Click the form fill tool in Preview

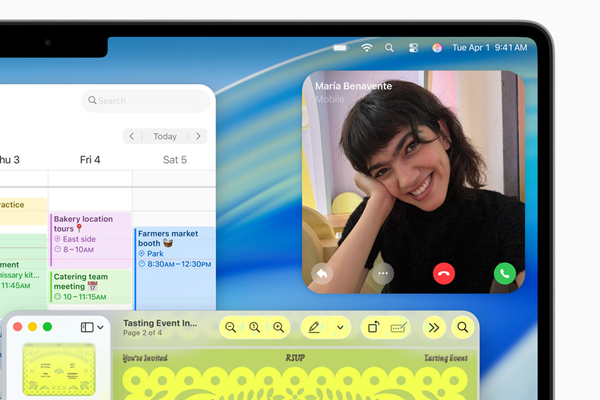click(398, 328)
